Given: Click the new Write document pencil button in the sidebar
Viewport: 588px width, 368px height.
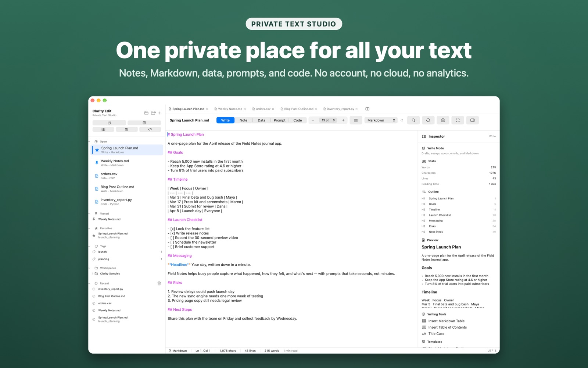Looking at the screenshot, I should coord(109,123).
